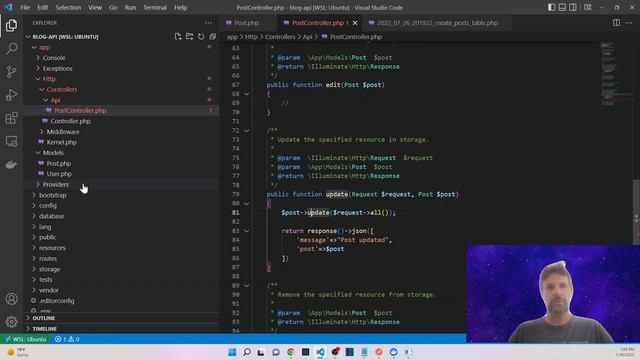Open the Help menu
640x360 pixels.
[180, 7]
